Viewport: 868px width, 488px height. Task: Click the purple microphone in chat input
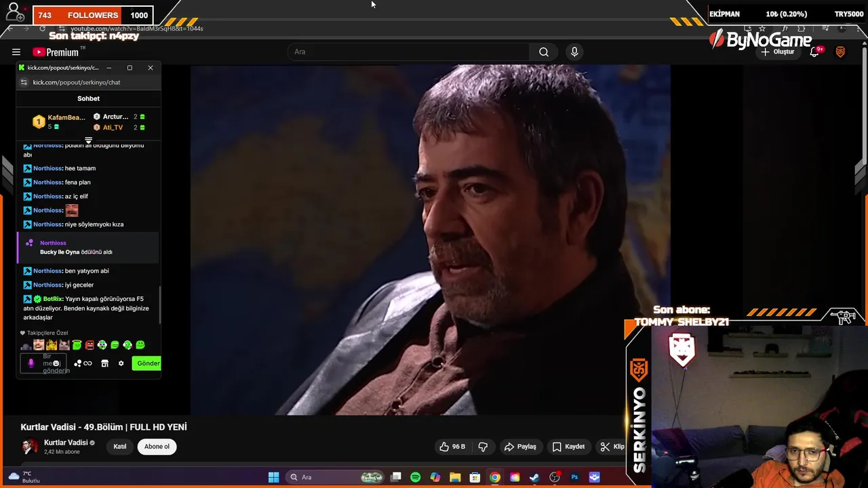31,363
